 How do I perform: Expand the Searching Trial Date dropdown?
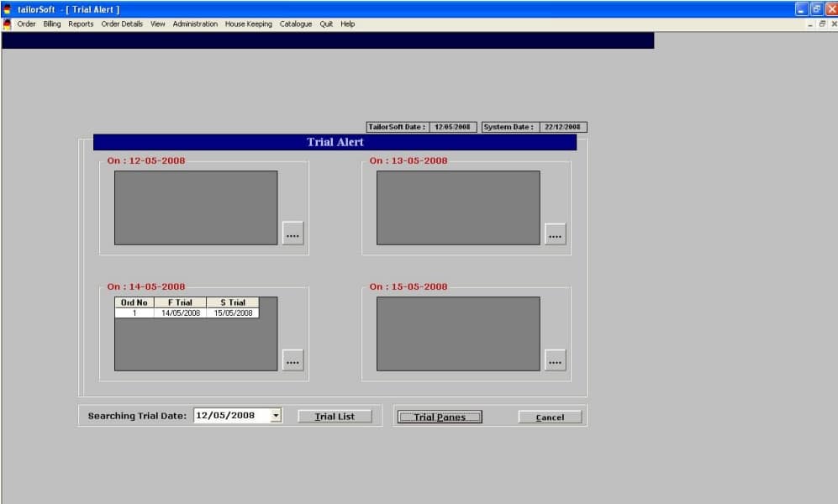[276, 416]
